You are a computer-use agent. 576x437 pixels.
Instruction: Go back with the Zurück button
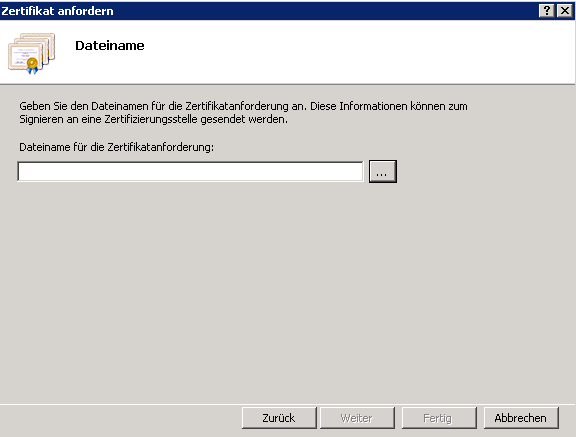pos(279,418)
